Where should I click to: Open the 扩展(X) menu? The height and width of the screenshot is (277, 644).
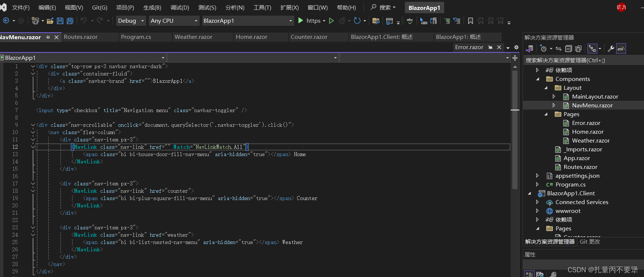pyautogui.click(x=290, y=8)
